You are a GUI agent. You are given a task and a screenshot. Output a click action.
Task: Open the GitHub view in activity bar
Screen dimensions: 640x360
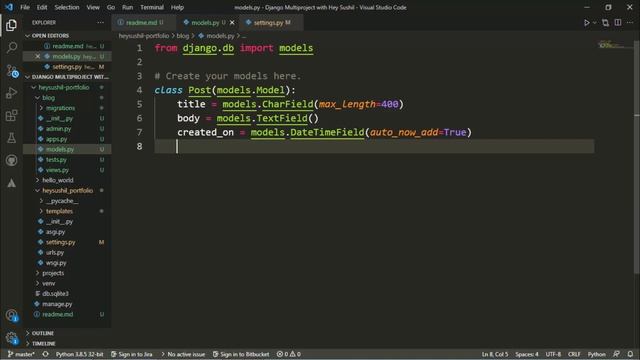pos(11,160)
